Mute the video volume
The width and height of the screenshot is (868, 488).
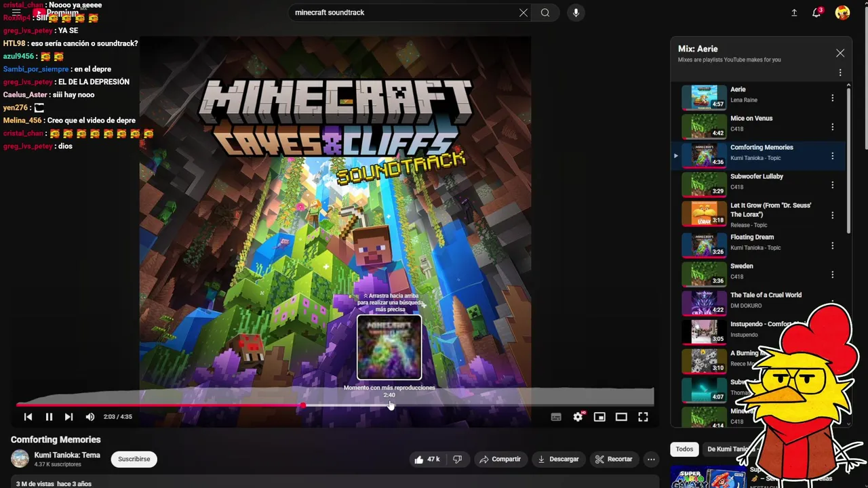pyautogui.click(x=90, y=417)
